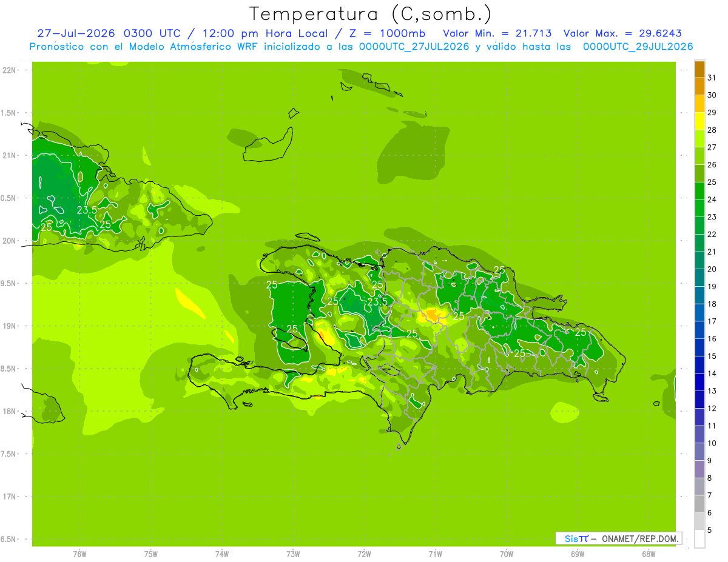Click the legend swatch between 22 and 23
This screenshot has width=728, height=562.
pos(699,226)
